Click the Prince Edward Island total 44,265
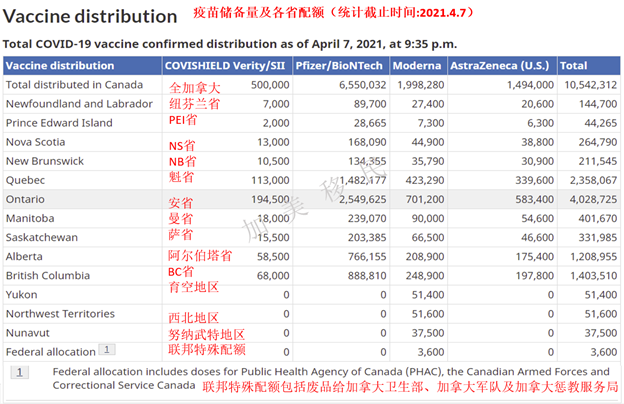Screen dimensions: 624x404 601,123
